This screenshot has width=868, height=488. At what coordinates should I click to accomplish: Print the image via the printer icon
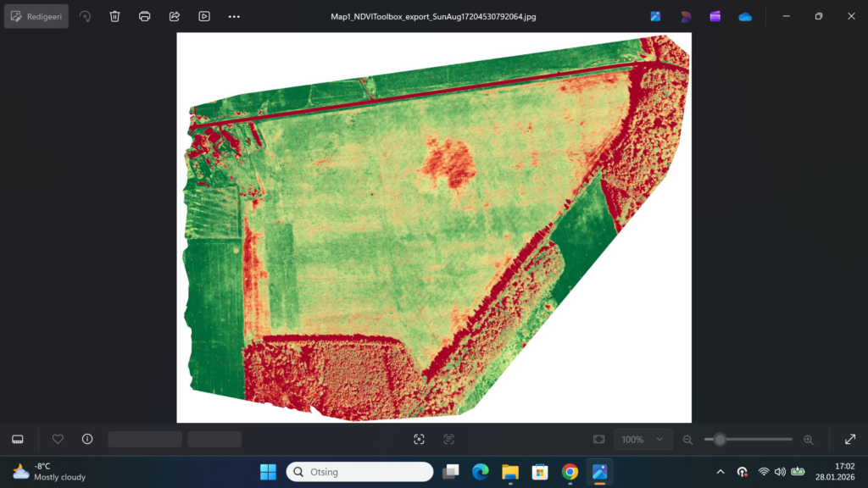tap(145, 16)
